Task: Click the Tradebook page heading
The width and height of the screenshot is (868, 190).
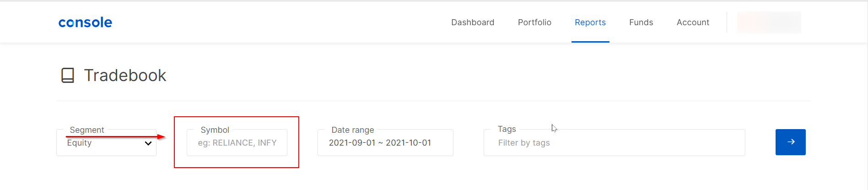Action: 125,76
